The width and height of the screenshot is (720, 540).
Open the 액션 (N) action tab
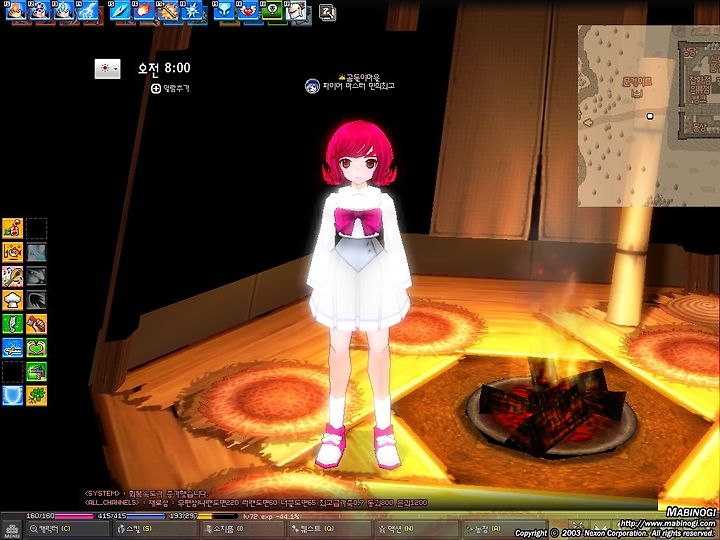click(416, 529)
